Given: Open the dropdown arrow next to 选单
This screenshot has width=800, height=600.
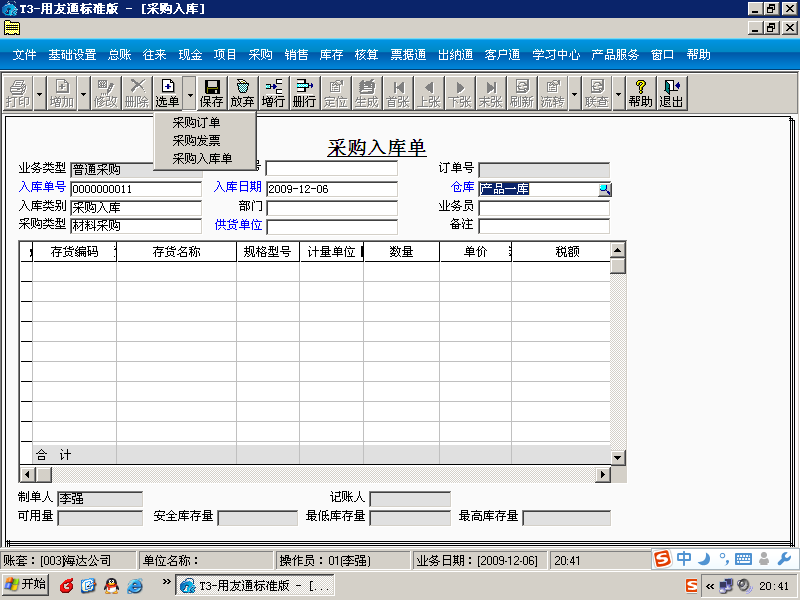Looking at the screenshot, I should [189, 94].
